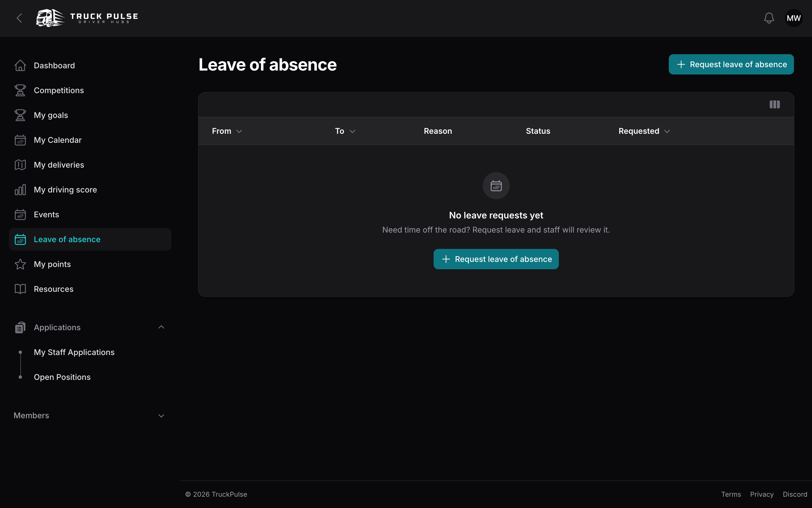
Task: Click top-right Request leave of absence button
Action: pyautogui.click(x=731, y=65)
